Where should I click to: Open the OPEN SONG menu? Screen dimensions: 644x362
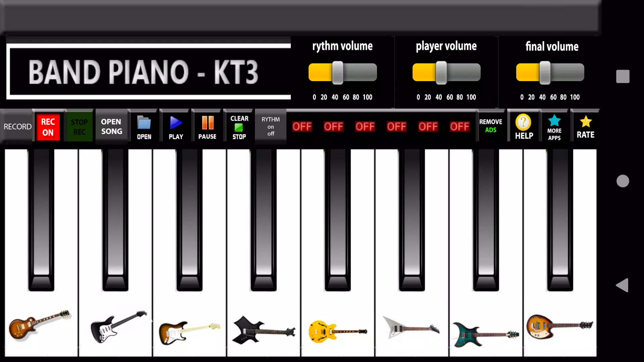tap(111, 127)
